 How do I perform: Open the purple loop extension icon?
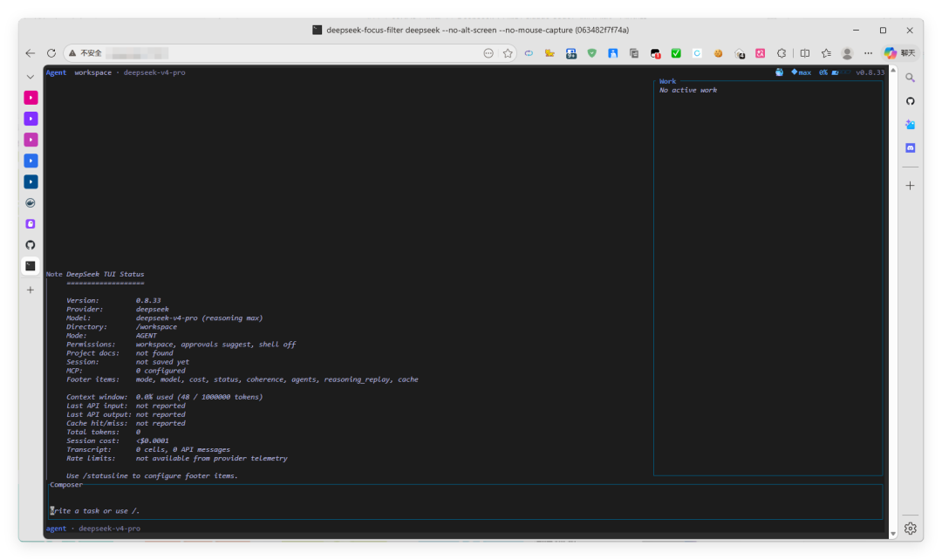529,53
